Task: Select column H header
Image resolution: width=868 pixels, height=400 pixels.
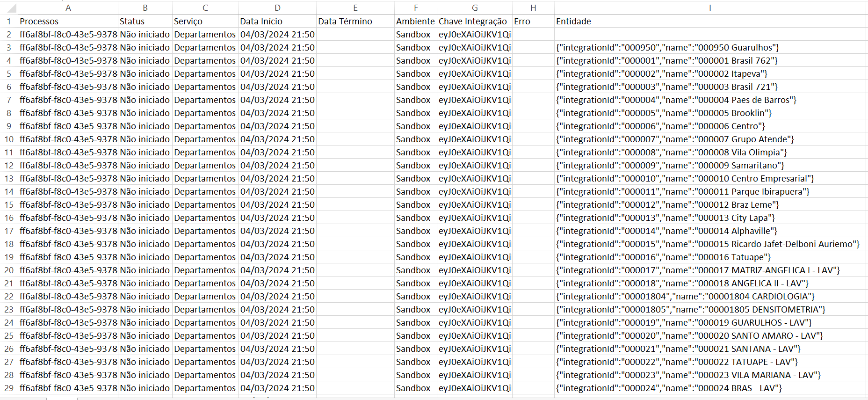Action: click(x=533, y=8)
